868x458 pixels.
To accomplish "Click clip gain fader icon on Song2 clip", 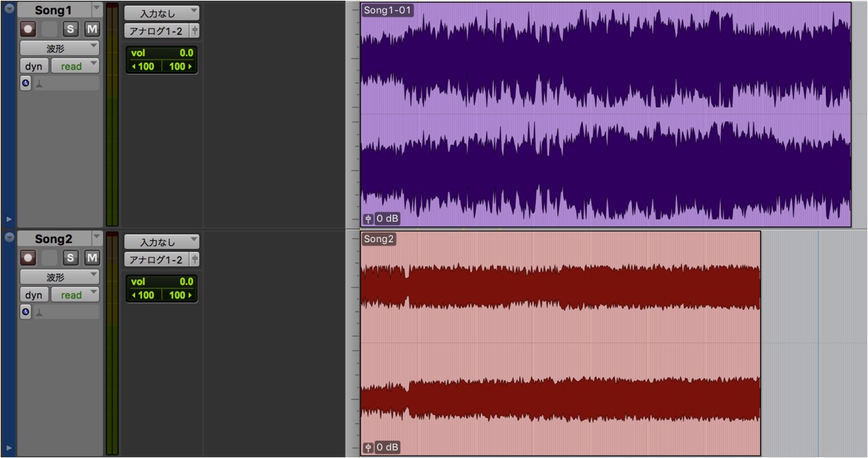I will point(368,448).
